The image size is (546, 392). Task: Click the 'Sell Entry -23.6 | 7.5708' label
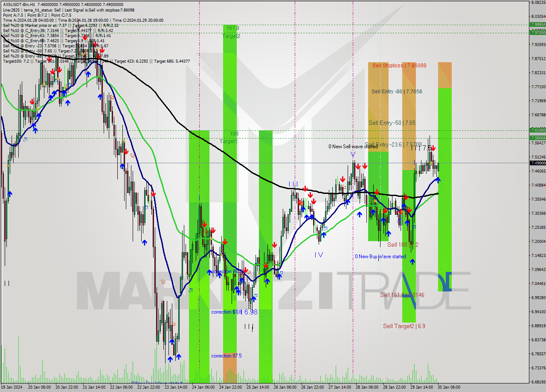click(x=393, y=145)
